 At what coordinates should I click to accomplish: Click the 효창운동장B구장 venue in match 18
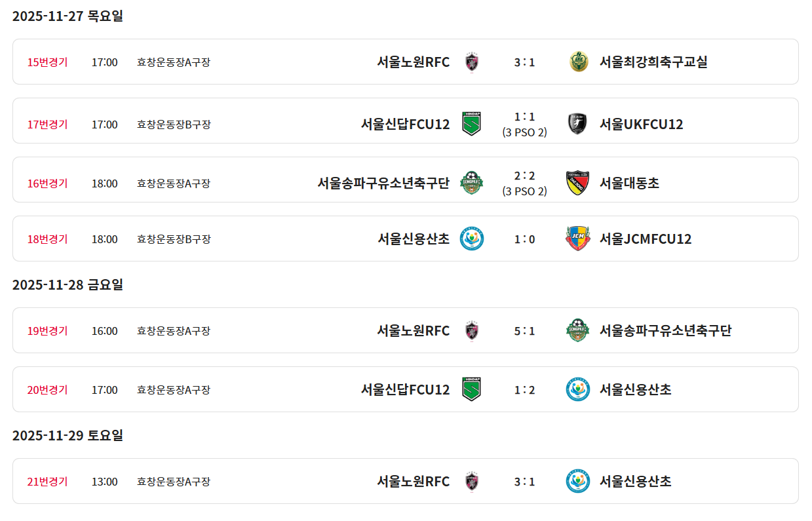tap(174, 239)
